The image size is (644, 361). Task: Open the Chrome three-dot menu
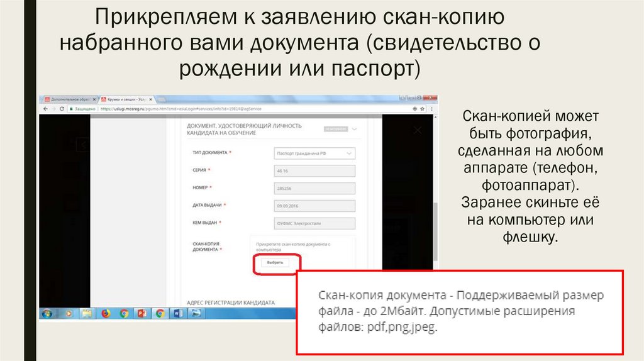431,109
